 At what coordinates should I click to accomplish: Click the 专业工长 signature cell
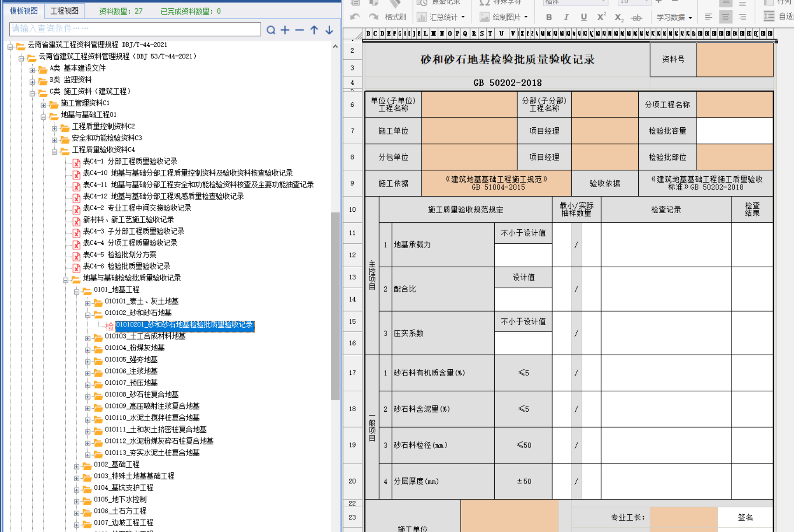(x=684, y=518)
